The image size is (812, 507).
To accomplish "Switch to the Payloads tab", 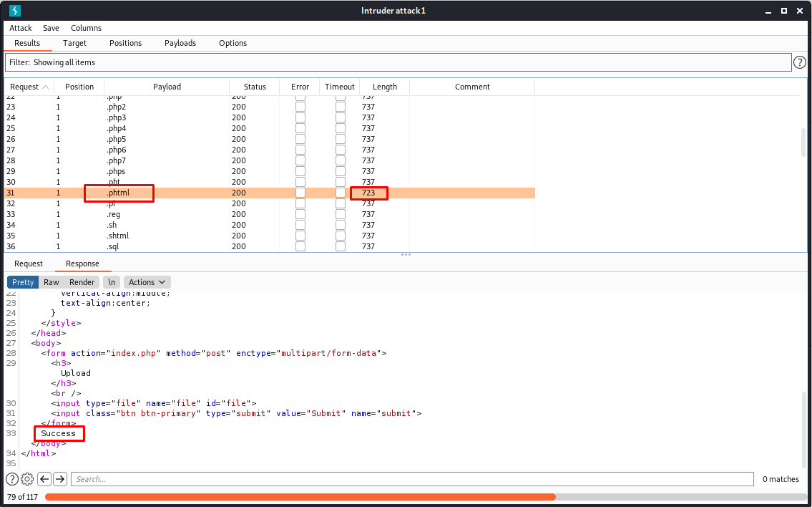I will coord(180,43).
